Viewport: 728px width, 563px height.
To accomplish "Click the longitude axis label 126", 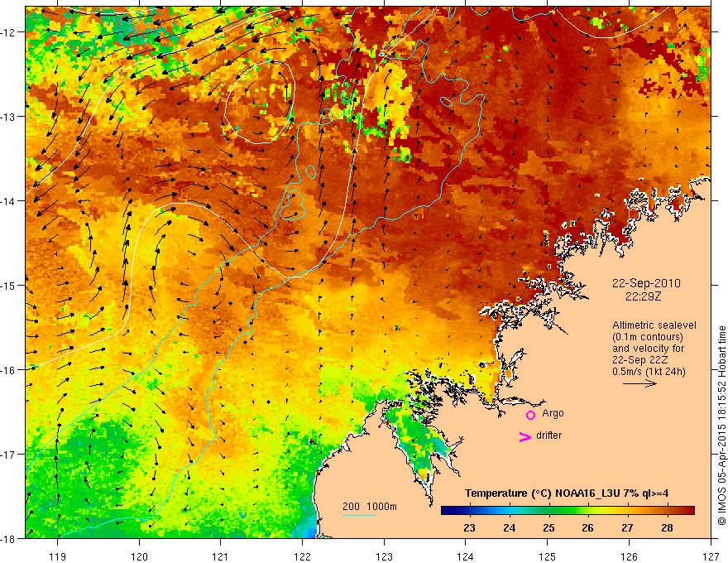I will (629, 556).
